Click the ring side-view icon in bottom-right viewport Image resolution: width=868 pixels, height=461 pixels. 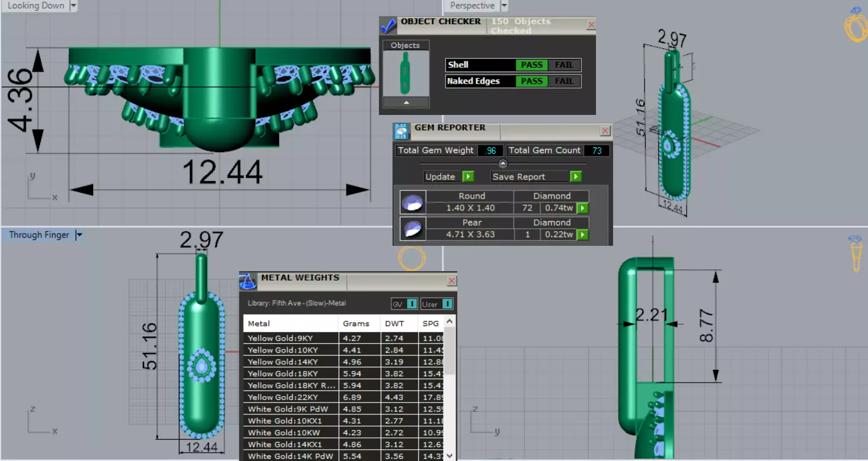(x=855, y=254)
